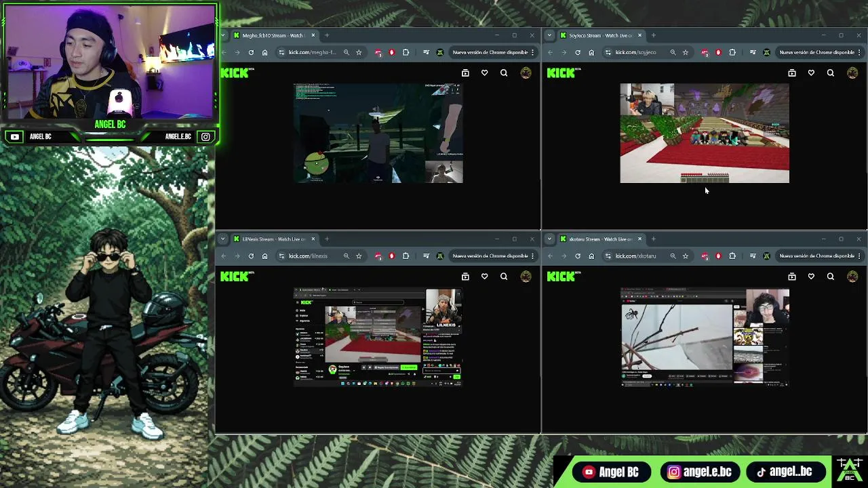This screenshot has height=488, width=868.
Task: Select the Soyjeco Stream tab
Action: pyautogui.click(x=600, y=35)
